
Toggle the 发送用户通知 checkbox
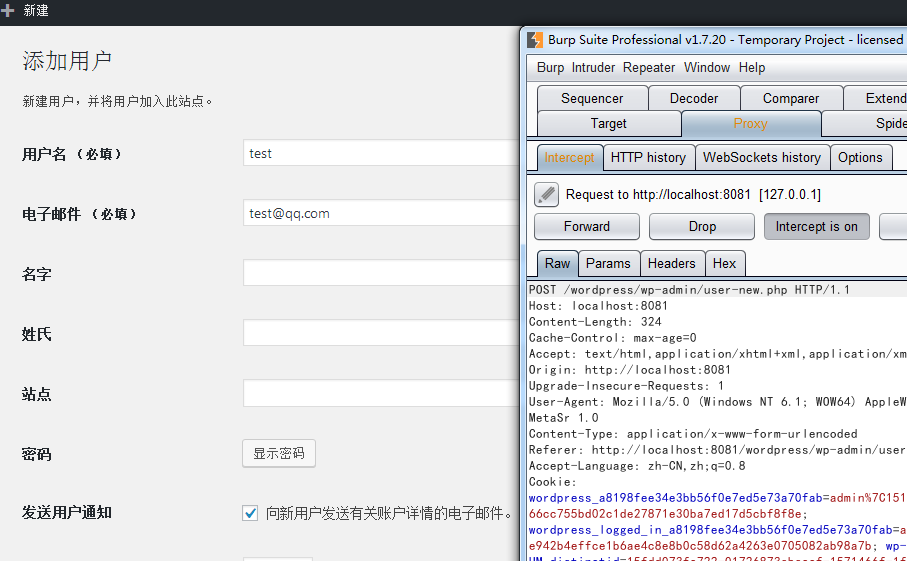coord(250,513)
